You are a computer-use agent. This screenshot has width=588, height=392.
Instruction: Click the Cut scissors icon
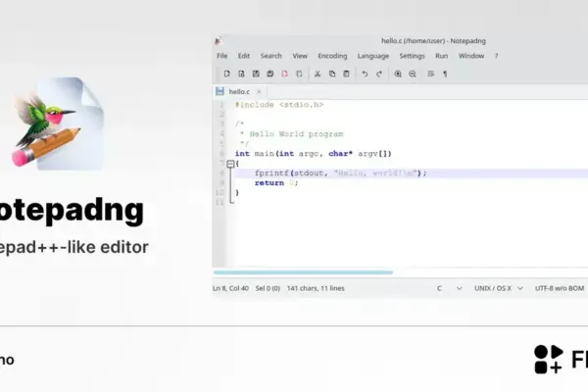click(x=318, y=73)
